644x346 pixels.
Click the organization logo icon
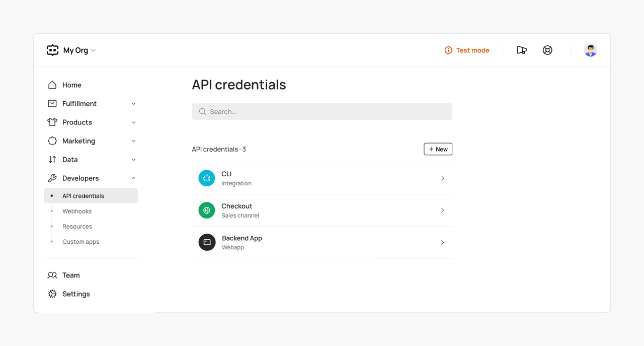(x=52, y=50)
